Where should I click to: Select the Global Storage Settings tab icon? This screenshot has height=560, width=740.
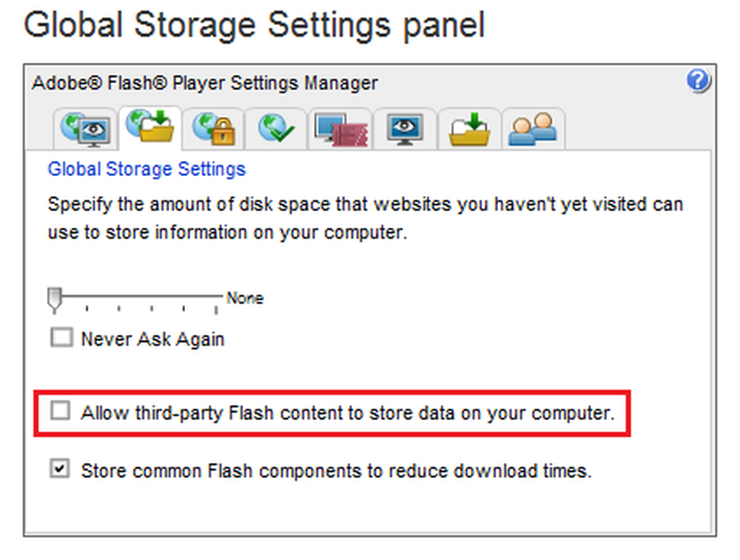[150, 127]
